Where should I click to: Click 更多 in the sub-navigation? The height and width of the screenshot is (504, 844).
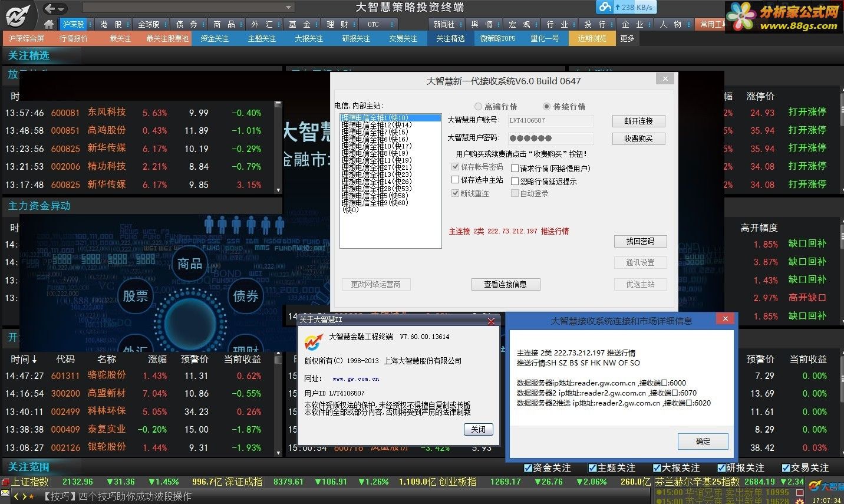(x=627, y=38)
